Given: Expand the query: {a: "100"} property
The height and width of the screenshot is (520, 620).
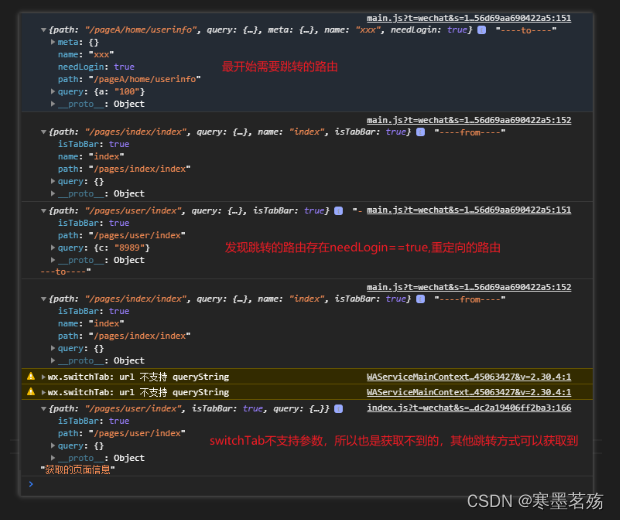Looking at the screenshot, I should pos(53,91).
